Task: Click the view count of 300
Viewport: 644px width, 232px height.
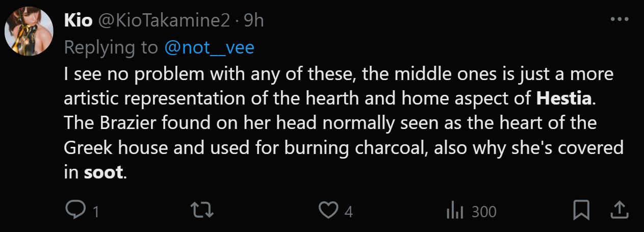Action: pos(484,211)
